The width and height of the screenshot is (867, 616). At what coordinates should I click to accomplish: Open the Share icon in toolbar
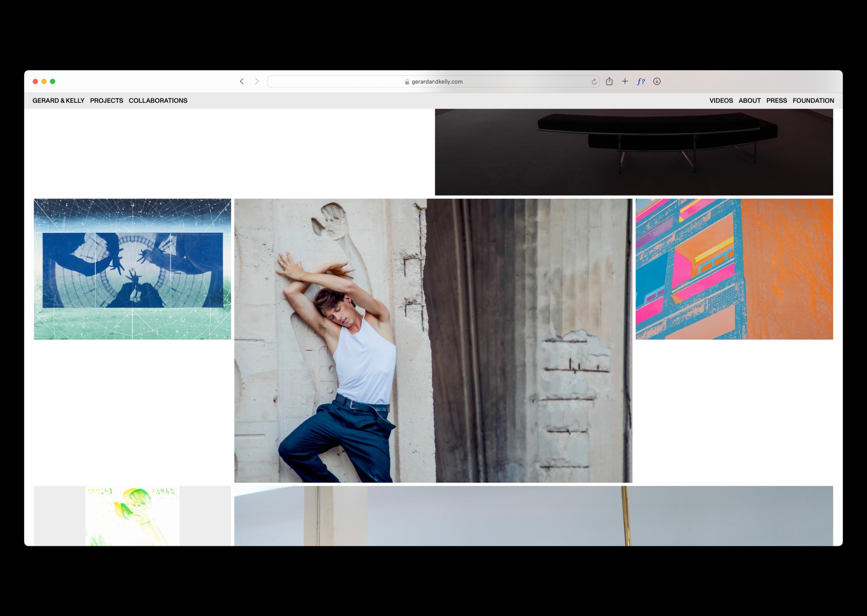coord(609,81)
